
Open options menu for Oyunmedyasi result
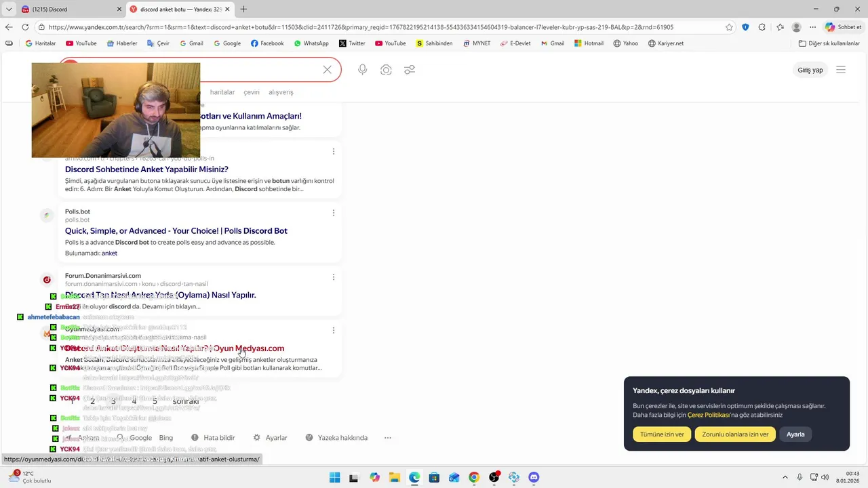point(333,330)
